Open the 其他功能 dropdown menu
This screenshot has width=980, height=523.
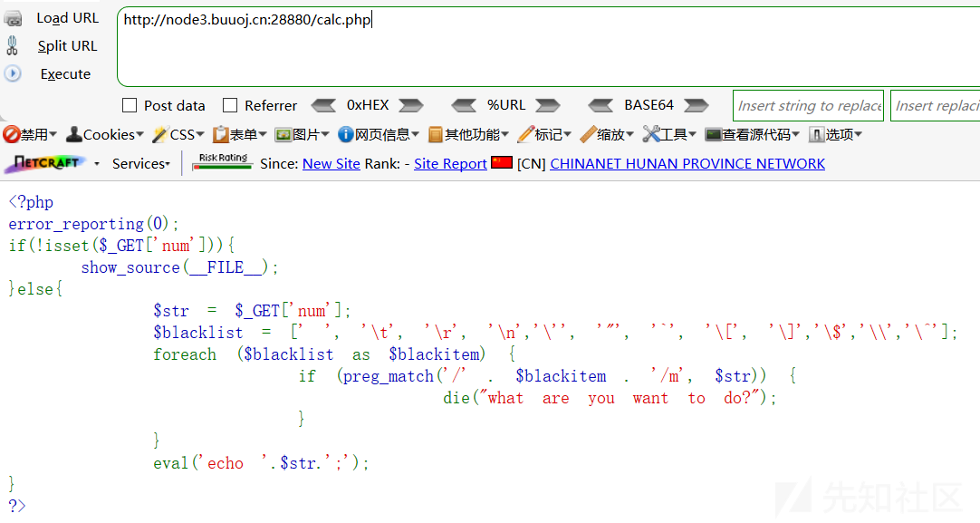click(505, 134)
